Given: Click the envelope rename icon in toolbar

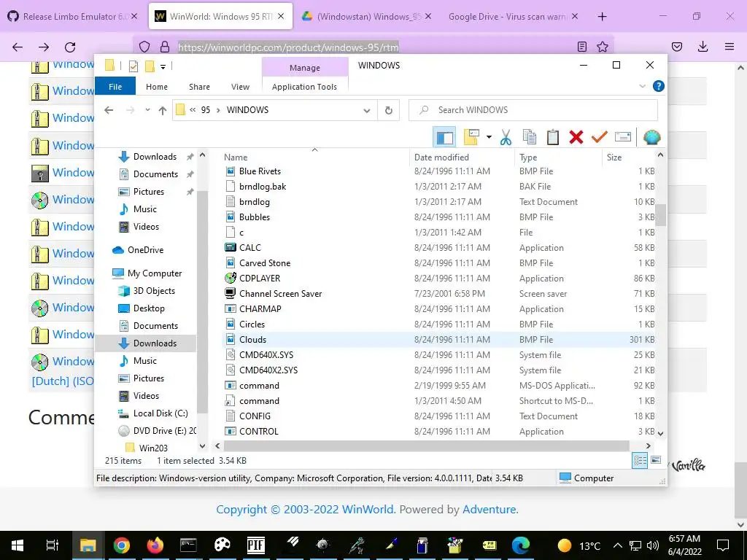Looking at the screenshot, I should tap(623, 138).
